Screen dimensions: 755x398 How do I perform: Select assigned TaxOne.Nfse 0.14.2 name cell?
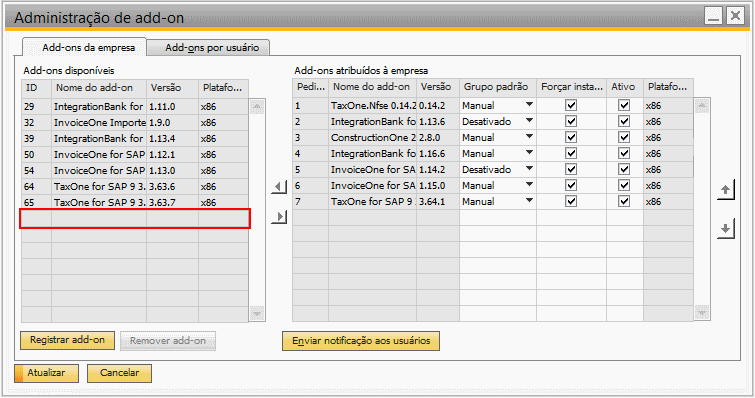point(373,105)
